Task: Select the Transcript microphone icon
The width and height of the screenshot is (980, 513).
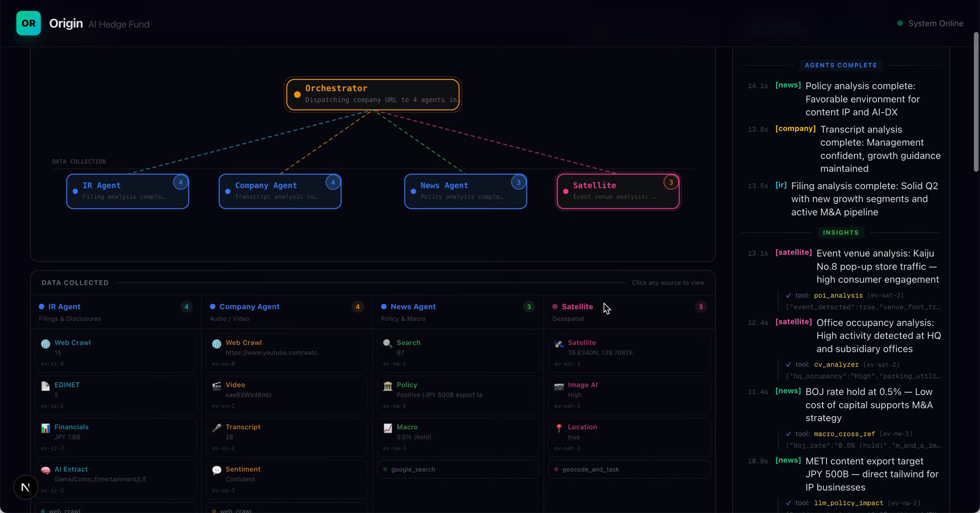Action: point(216,428)
